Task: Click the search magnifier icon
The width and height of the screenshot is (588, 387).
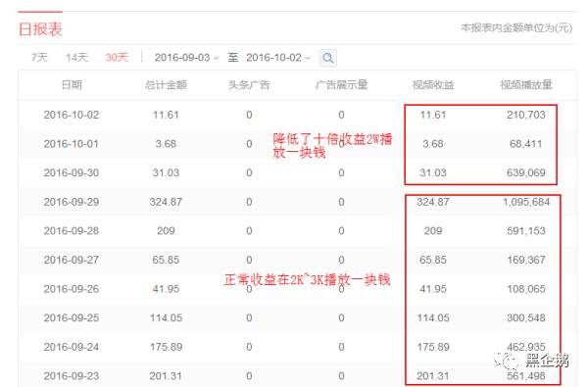Action: [x=327, y=58]
